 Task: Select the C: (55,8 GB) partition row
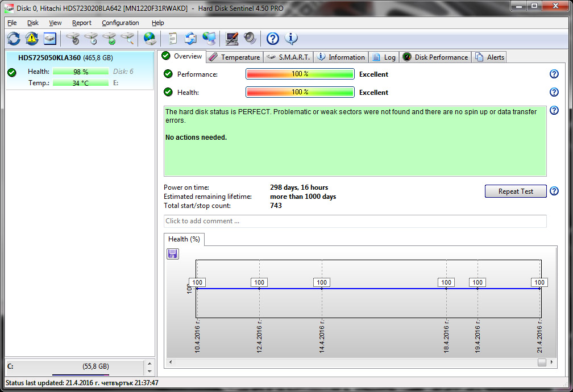pyautogui.click(x=75, y=367)
